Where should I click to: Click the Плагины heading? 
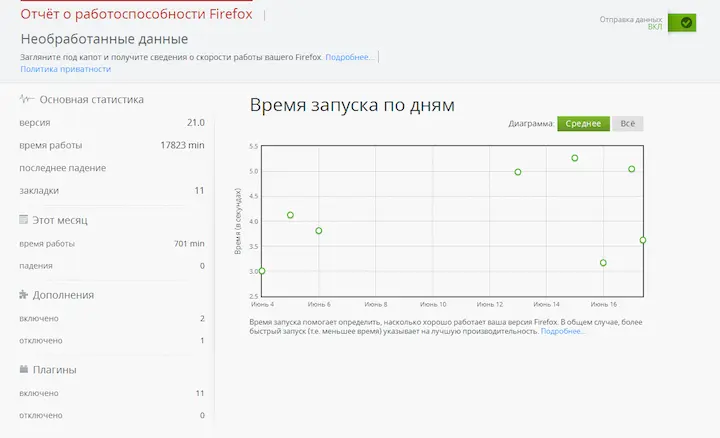coord(55,370)
